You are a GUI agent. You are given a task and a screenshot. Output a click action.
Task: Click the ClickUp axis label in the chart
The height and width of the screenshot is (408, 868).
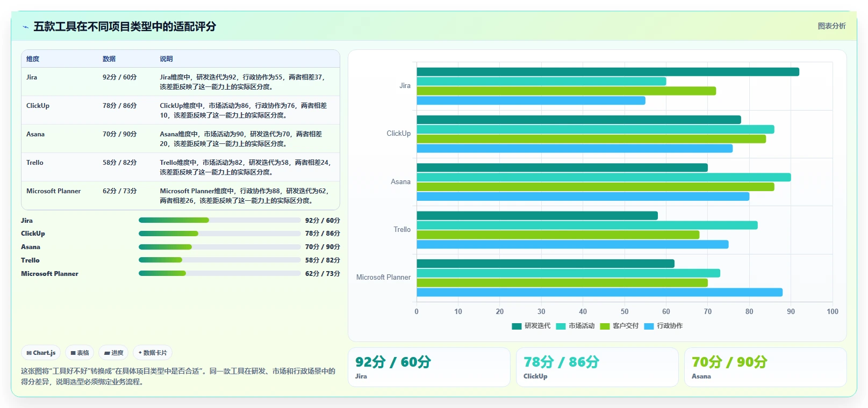tap(398, 134)
